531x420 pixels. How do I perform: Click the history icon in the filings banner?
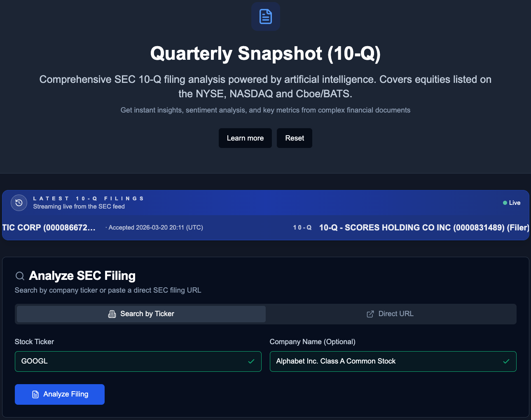click(x=19, y=202)
